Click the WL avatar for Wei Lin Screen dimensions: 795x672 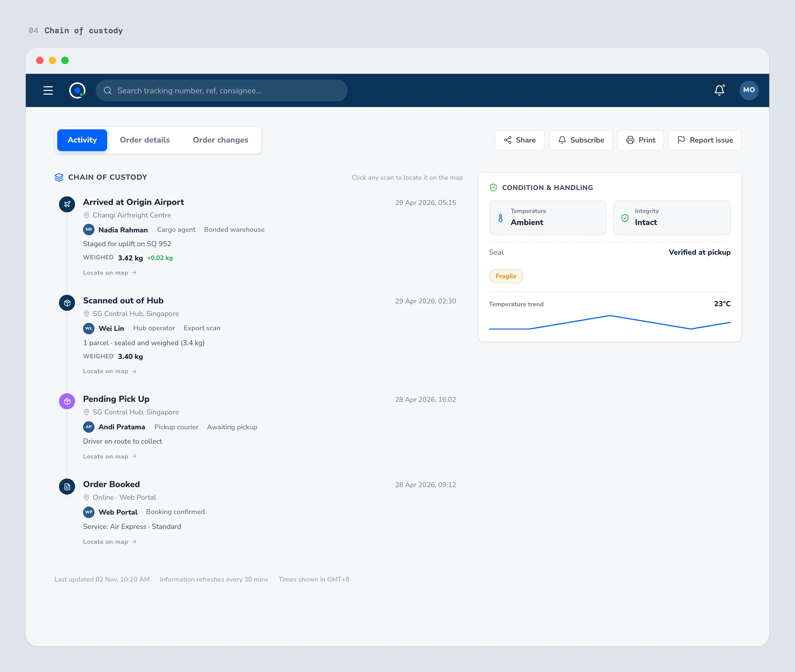pyautogui.click(x=89, y=328)
